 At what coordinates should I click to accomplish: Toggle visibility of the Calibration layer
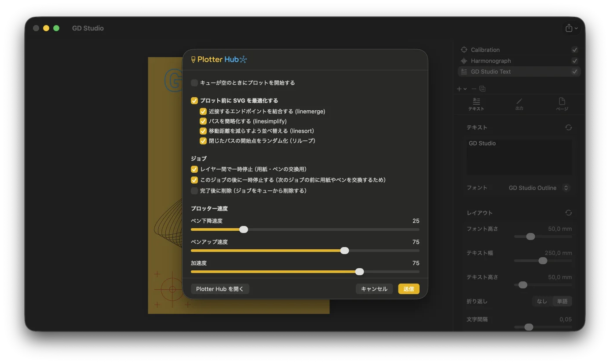coord(574,50)
